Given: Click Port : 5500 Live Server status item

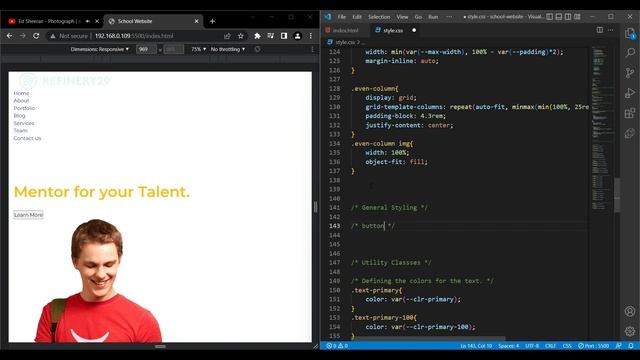Looking at the screenshot, I should coord(593,346).
